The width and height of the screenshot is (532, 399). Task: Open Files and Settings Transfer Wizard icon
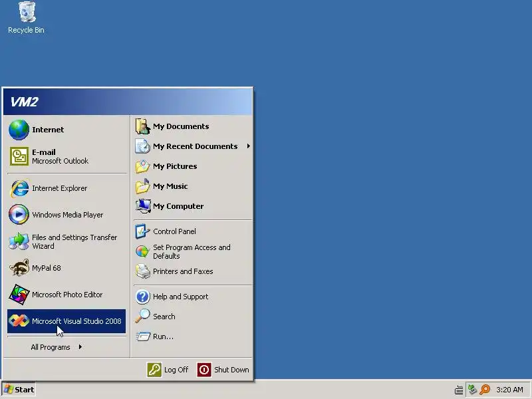point(19,241)
